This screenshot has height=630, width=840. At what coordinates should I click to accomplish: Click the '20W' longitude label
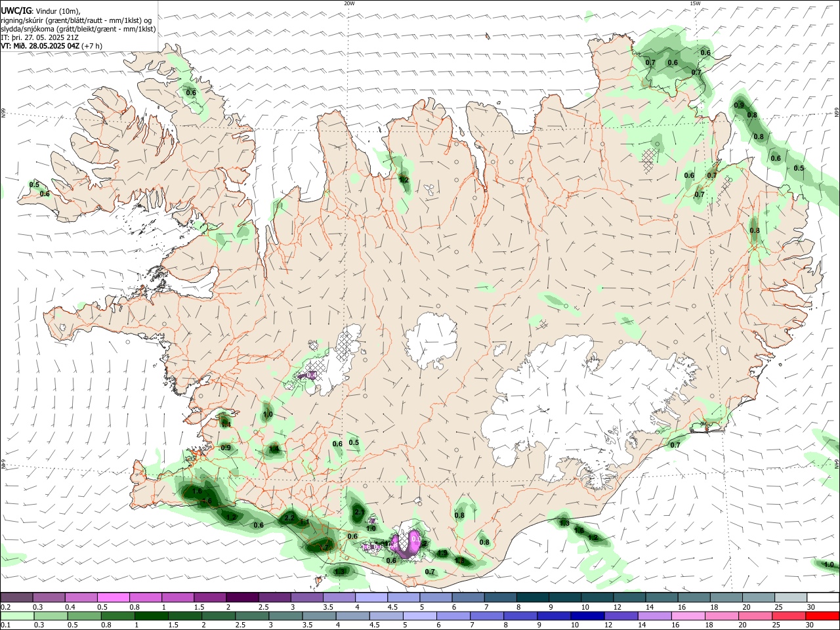point(349,3)
